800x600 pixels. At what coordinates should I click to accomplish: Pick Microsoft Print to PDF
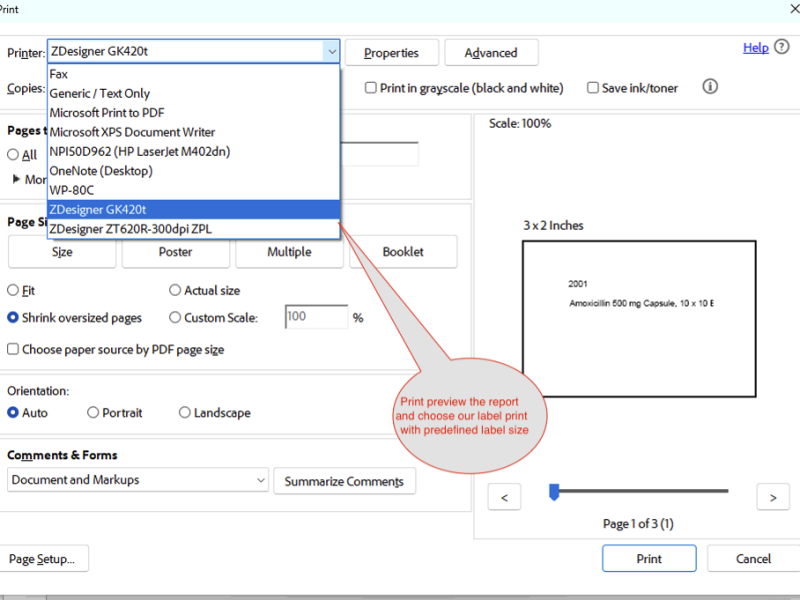pos(193,113)
